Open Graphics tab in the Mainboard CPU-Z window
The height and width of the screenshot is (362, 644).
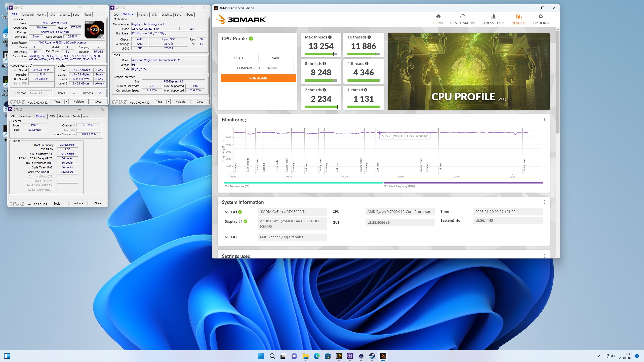pyautogui.click(x=167, y=15)
